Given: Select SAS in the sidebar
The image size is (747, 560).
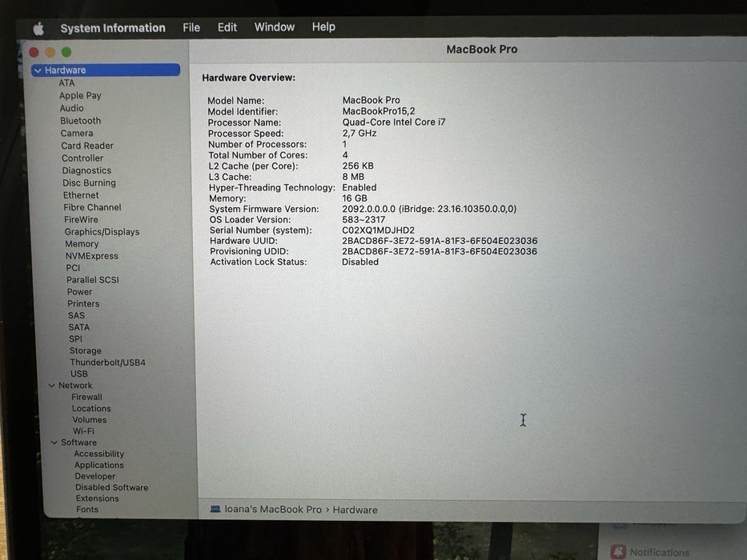Looking at the screenshot, I should [x=76, y=316].
